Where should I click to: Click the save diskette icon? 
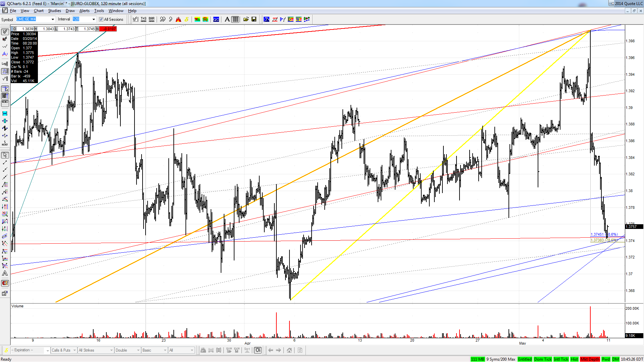tap(254, 19)
